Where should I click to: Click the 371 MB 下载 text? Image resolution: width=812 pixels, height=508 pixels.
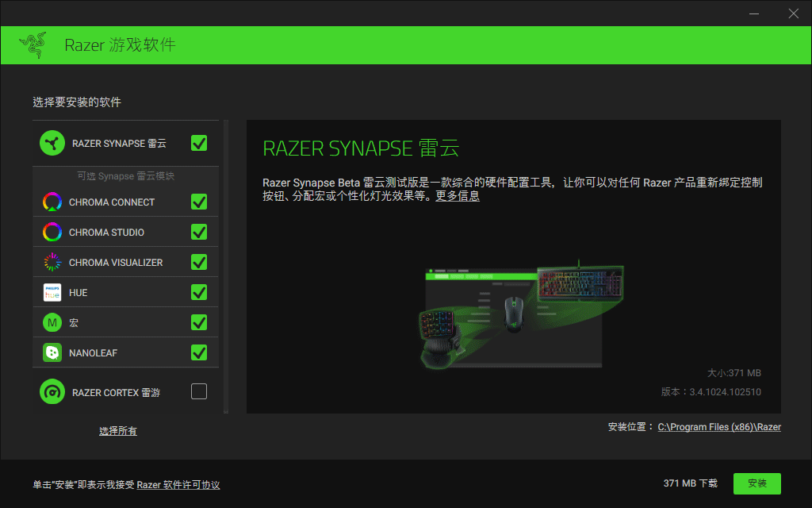pos(691,483)
